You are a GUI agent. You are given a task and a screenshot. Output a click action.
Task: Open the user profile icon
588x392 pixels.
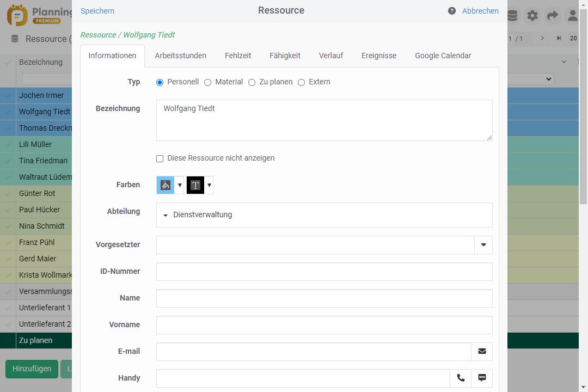[x=572, y=16]
